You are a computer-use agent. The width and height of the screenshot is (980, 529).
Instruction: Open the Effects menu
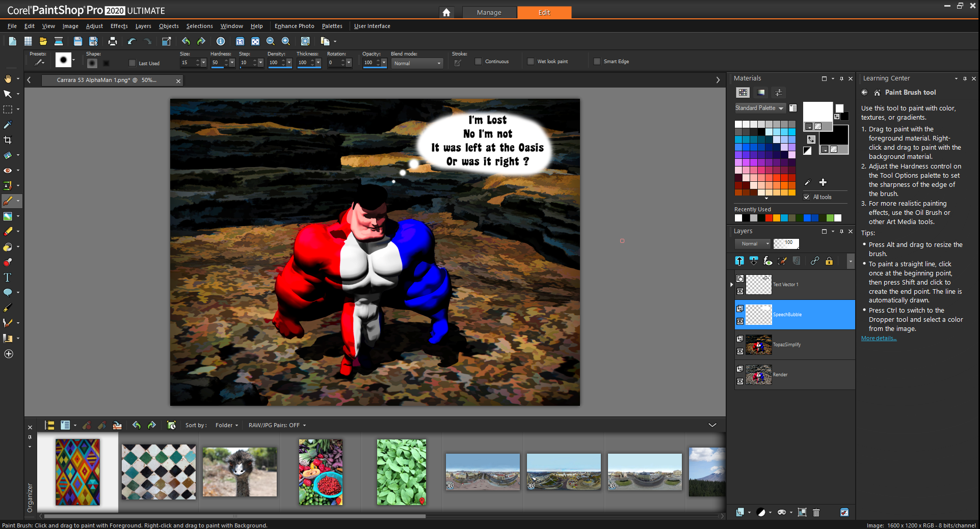[x=119, y=26]
